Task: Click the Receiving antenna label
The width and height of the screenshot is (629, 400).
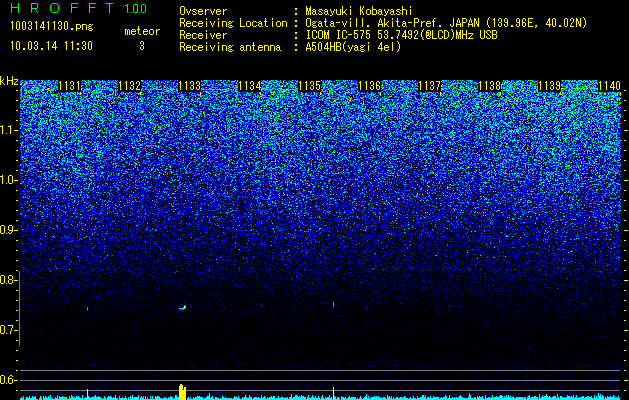Action: [x=230, y=47]
